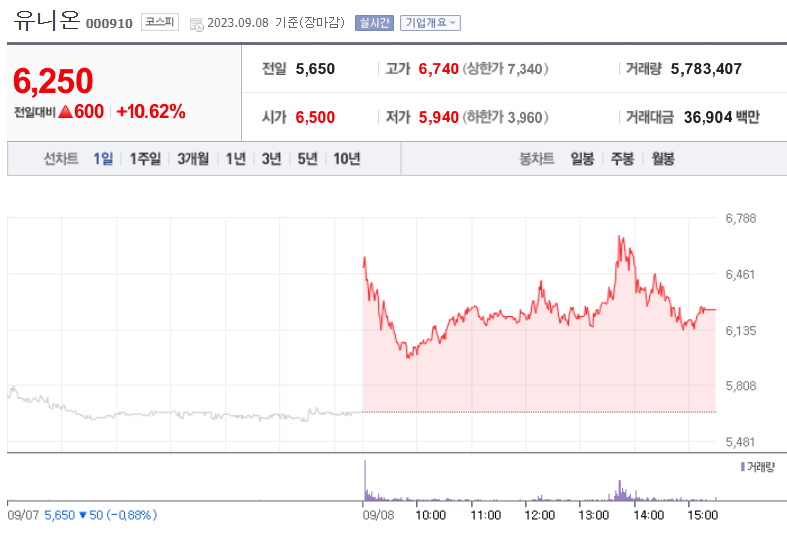Click the current price 6,250
Image resolution: width=787 pixels, height=540 pixels.
(53, 81)
